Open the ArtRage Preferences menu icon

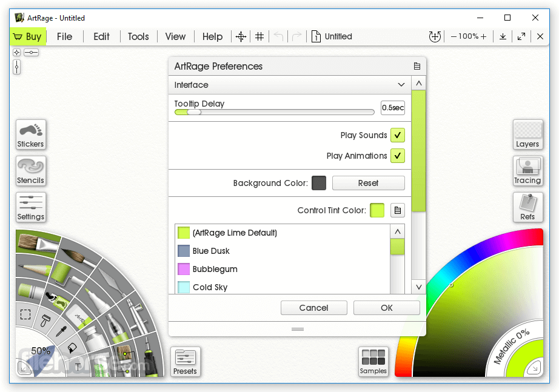(417, 66)
